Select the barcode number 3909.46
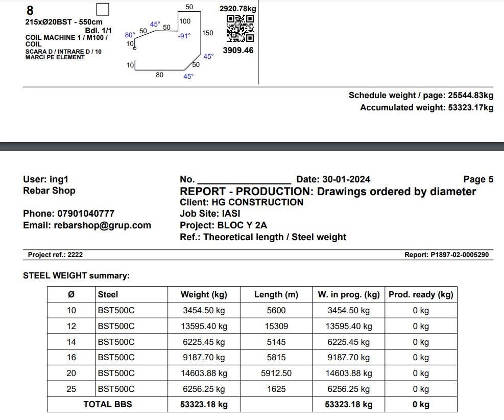Image resolution: width=504 pixels, height=420 pixels. [x=238, y=51]
